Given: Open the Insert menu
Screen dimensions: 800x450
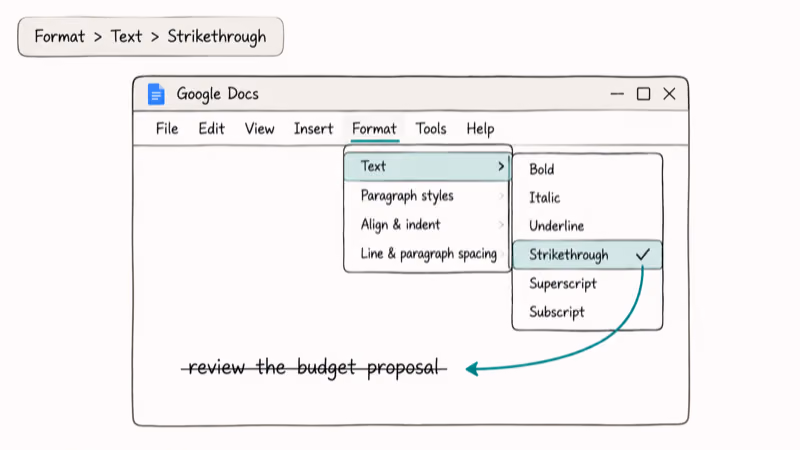Looking at the screenshot, I should coord(313,129).
